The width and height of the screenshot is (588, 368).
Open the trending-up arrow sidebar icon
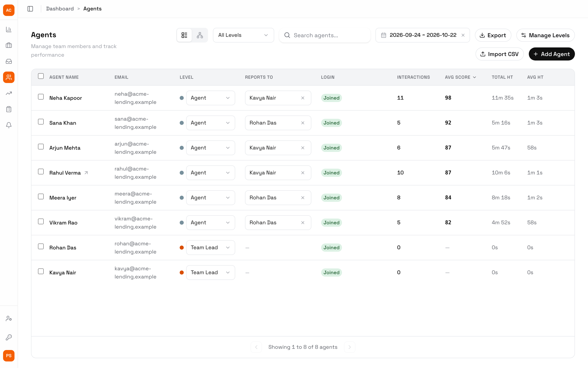click(x=9, y=93)
